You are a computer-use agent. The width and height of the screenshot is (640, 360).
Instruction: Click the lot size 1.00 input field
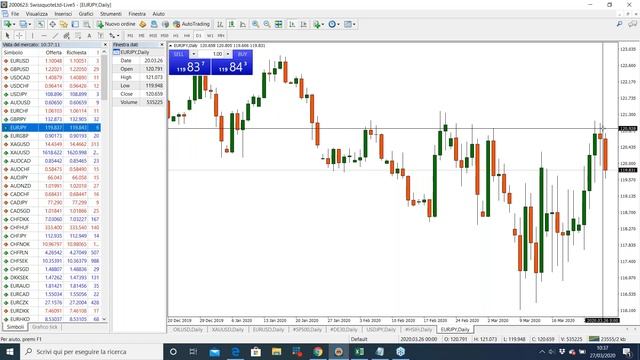211,54
